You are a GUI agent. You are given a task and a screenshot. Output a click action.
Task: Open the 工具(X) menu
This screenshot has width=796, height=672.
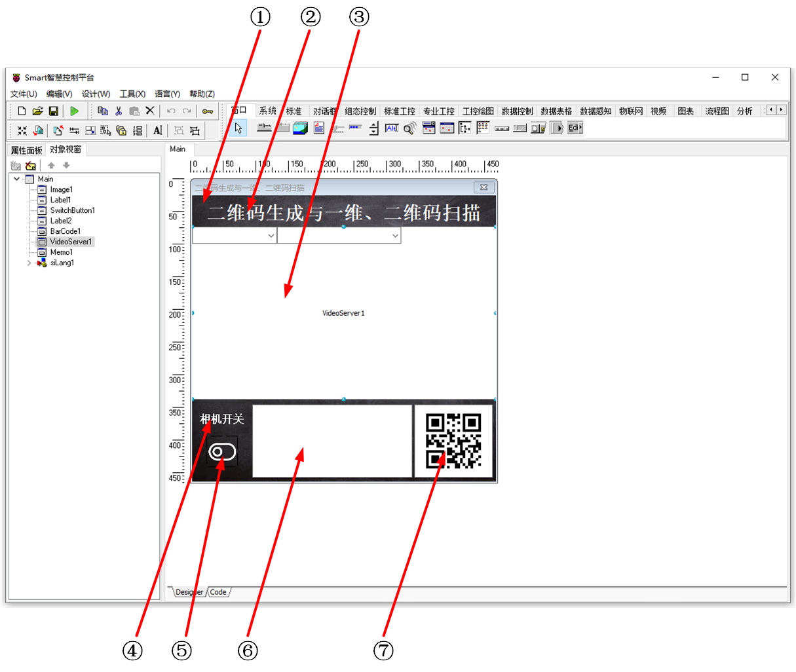(x=132, y=94)
